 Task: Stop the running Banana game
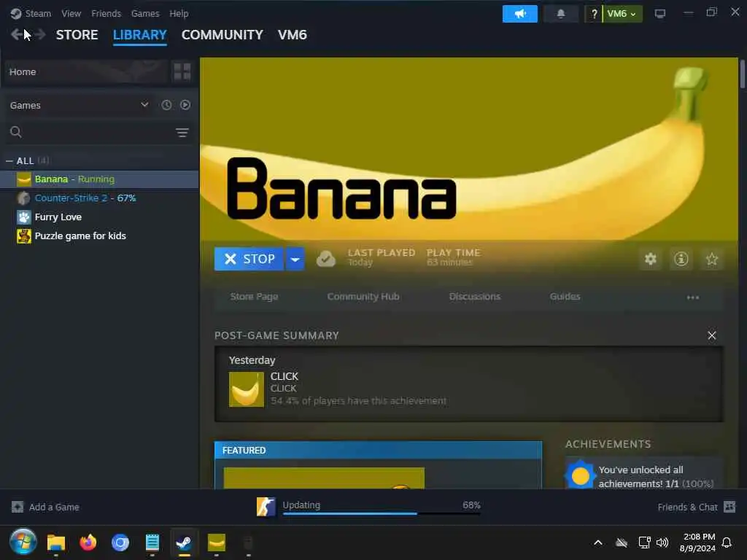pos(249,259)
